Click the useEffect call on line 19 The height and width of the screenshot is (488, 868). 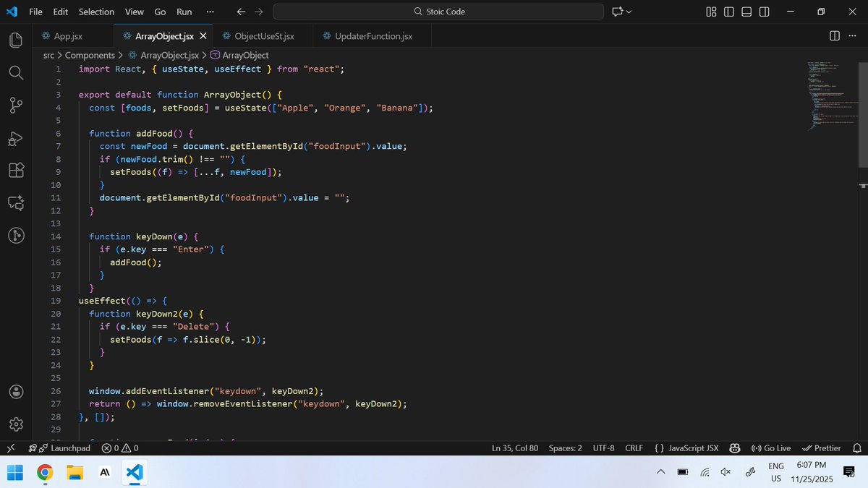tap(102, 301)
